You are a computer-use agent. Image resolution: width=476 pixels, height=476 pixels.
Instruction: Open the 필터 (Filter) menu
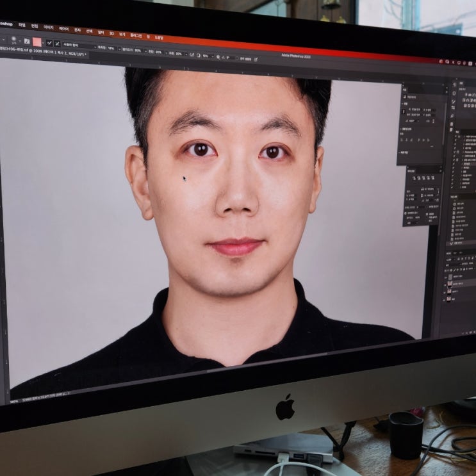pos(101,32)
